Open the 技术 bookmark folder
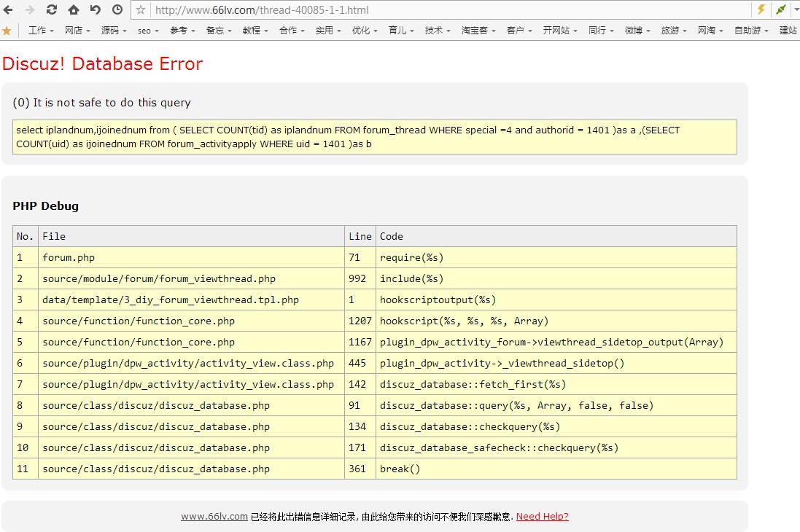Viewport: 800px width, 532px height. [x=438, y=31]
